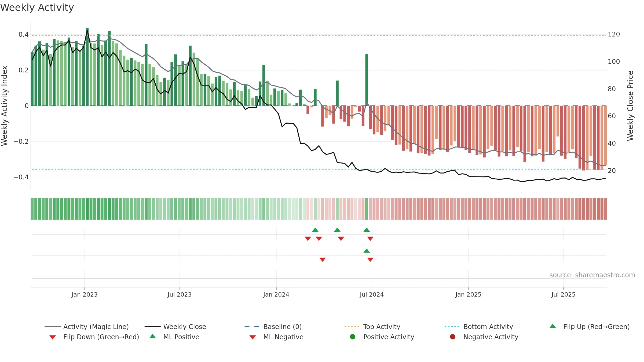Screen dimensions: 644x362
Task: Click the Weekly Activity chart title
Action: point(37,8)
